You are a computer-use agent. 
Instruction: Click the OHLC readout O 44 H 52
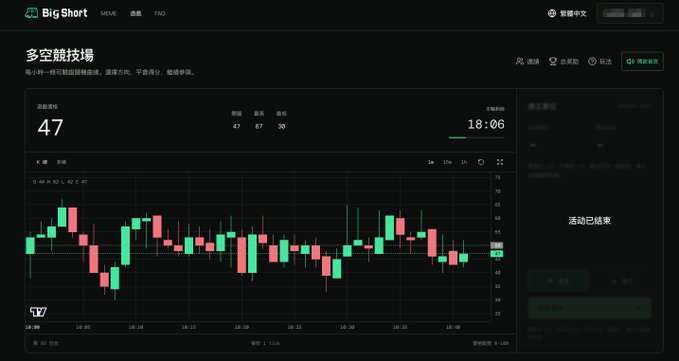(x=60, y=182)
